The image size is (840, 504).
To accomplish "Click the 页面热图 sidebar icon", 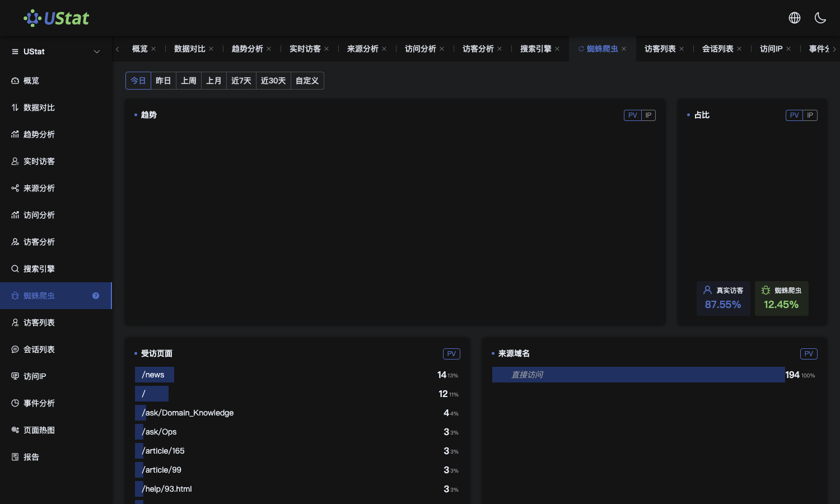I will (x=15, y=430).
